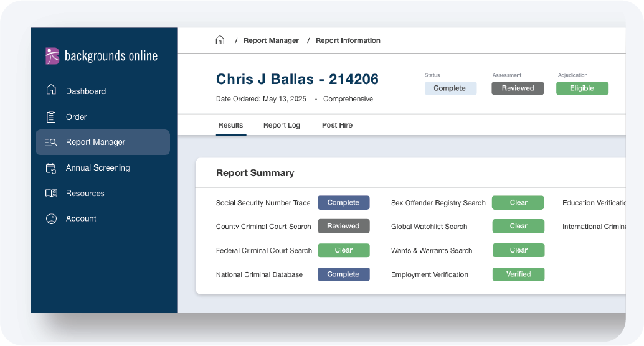Click Verified badge for Employment Verification
The image size is (644, 346).
(518, 274)
